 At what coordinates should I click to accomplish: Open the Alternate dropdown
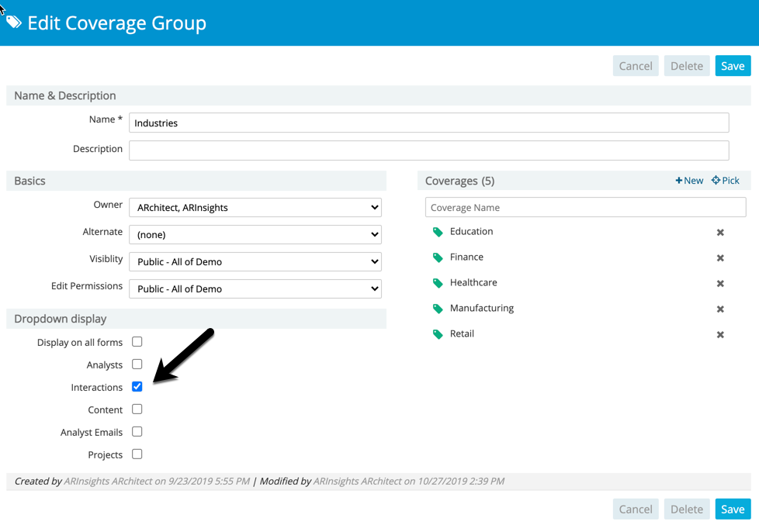point(255,234)
